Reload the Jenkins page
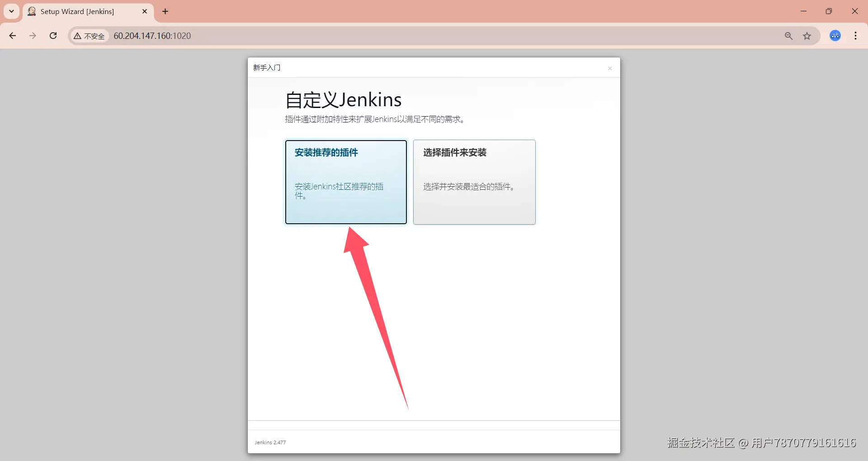The height and width of the screenshot is (461, 868). coord(53,36)
